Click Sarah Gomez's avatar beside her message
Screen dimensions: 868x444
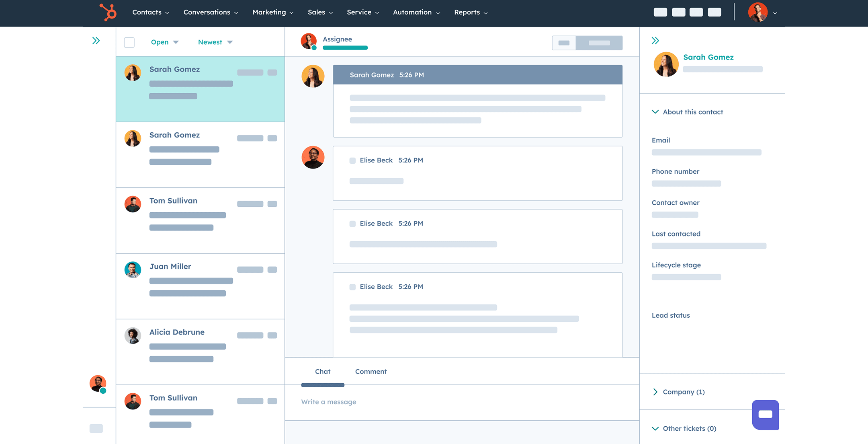point(313,76)
